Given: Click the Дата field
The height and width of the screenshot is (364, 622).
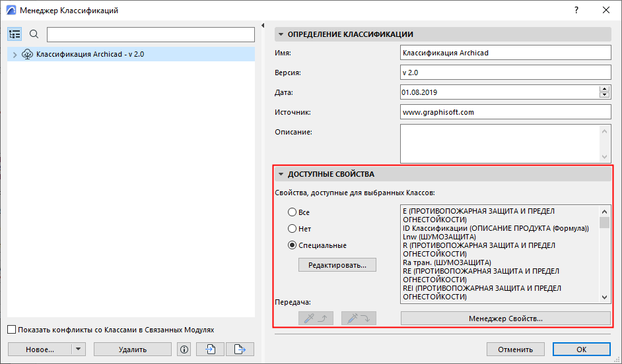Looking at the screenshot, I should pyautogui.click(x=500, y=92).
